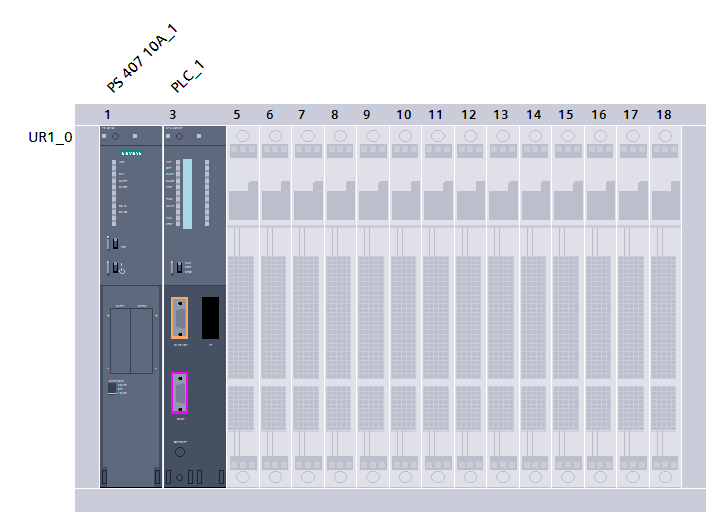Click slot number 14 in the rack header
The width and height of the screenshot is (727, 532).
[x=534, y=115]
